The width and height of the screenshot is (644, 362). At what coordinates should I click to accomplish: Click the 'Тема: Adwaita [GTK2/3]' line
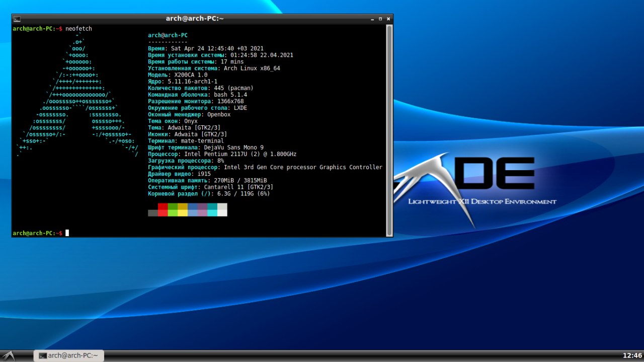[184, 127]
